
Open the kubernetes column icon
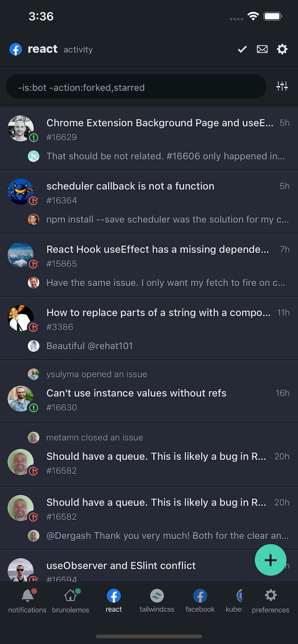239,595
